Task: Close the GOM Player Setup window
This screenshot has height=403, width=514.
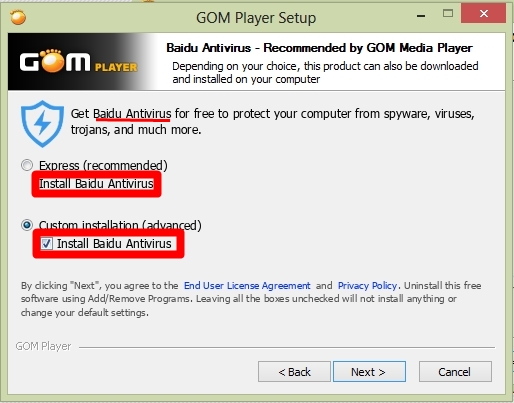Action: tap(483, 14)
